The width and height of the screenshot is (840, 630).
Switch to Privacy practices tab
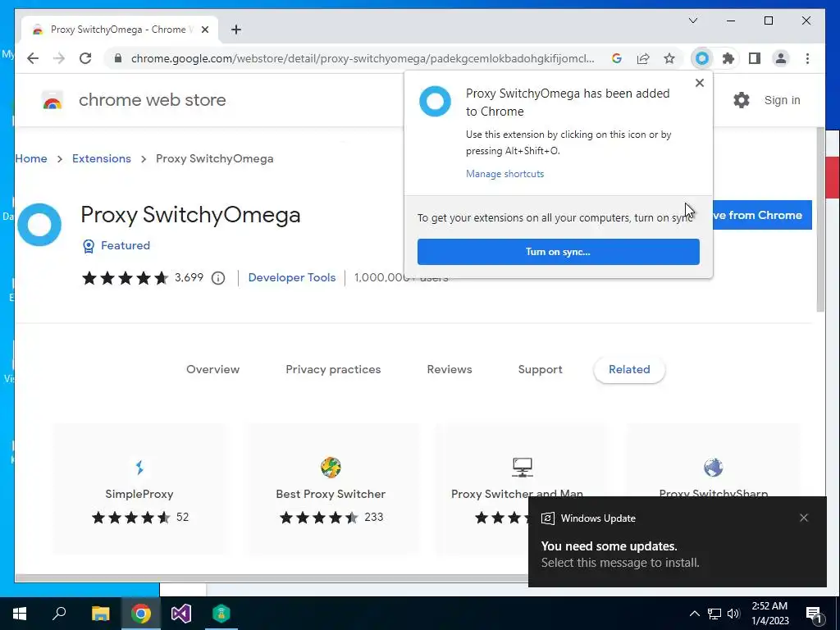coord(333,369)
